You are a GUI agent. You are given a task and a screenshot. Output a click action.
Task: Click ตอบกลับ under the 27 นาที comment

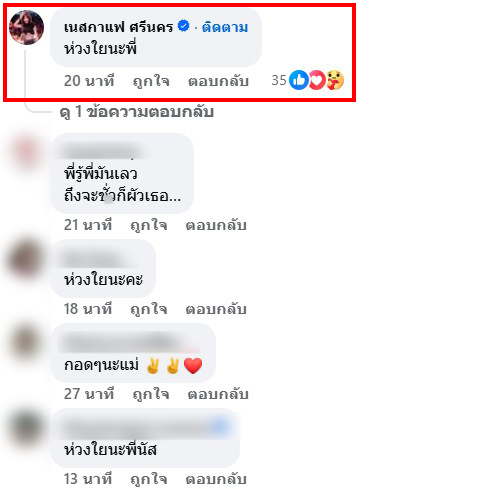tap(218, 394)
